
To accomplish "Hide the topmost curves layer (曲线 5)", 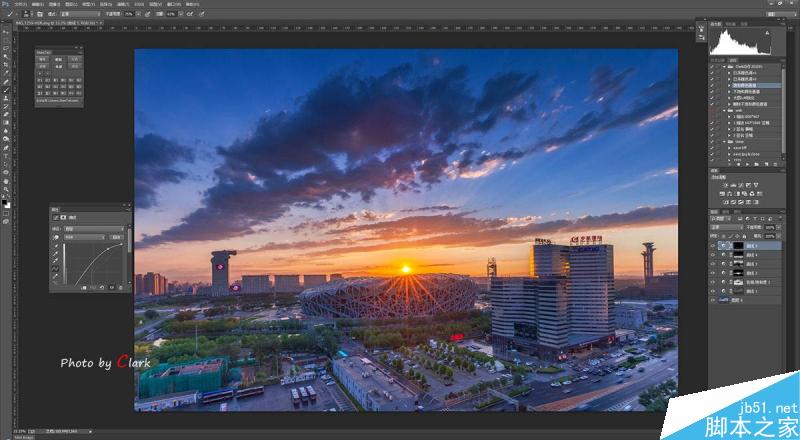I will coord(713,246).
